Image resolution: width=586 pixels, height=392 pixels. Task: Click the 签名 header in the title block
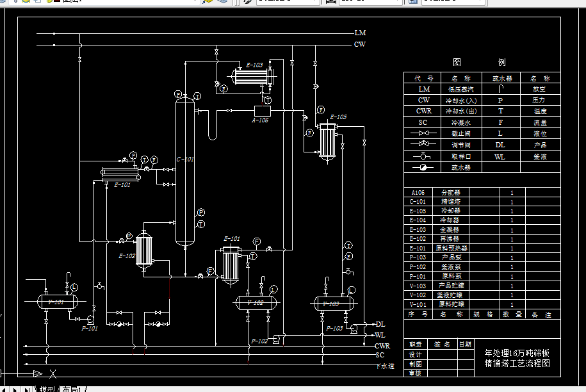click(442, 344)
